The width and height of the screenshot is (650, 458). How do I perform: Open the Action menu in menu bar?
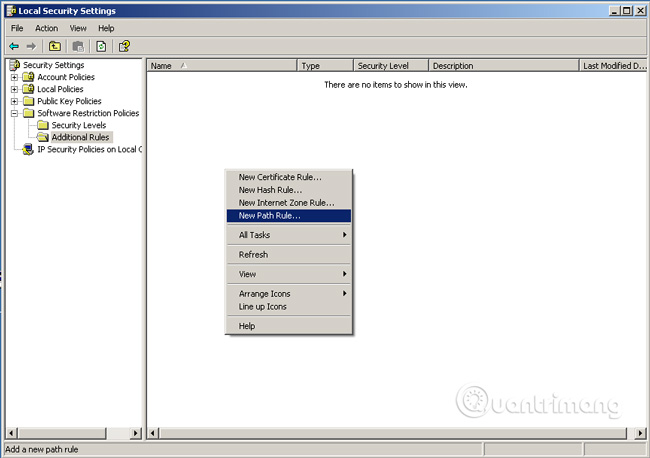click(46, 28)
